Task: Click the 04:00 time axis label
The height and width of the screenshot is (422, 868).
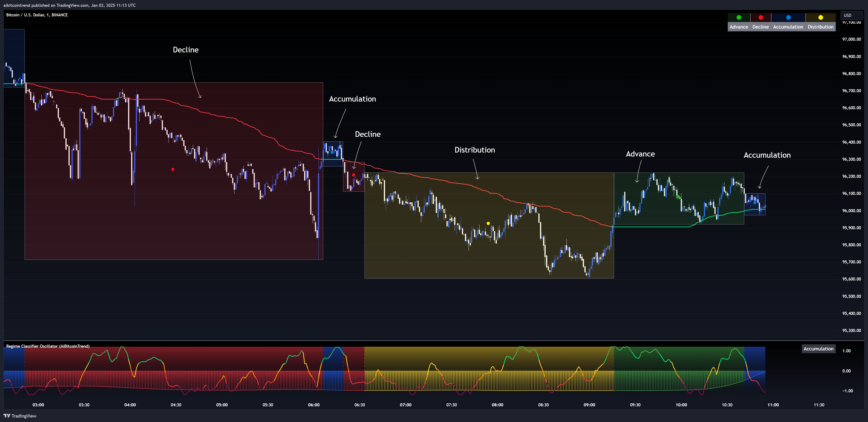Action: (x=130, y=405)
